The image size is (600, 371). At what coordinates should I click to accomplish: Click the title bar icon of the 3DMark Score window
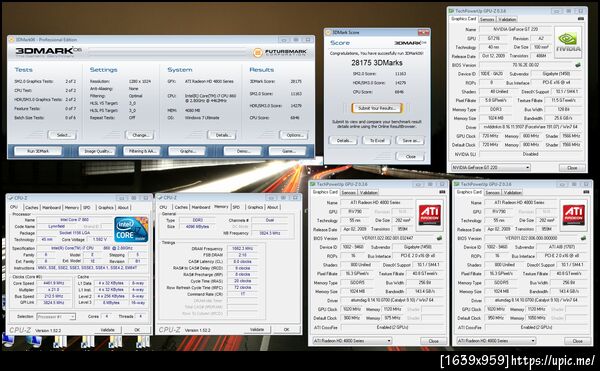click(329, 33)
